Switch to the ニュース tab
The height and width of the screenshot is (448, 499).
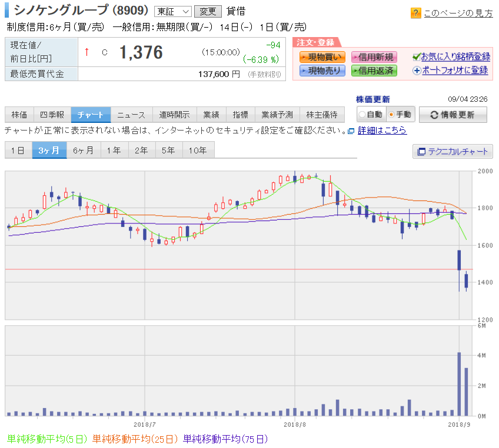[x=131, y=115]
